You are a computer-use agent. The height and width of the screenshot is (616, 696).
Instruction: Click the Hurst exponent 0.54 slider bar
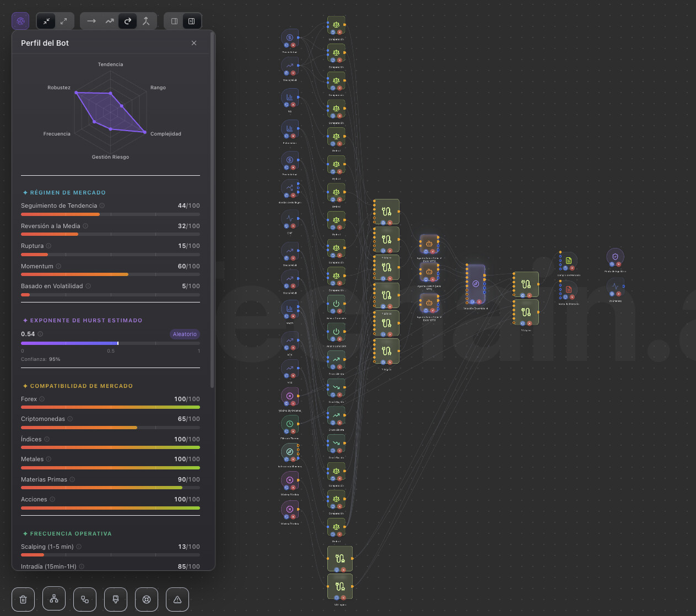(x=110, y=343)
